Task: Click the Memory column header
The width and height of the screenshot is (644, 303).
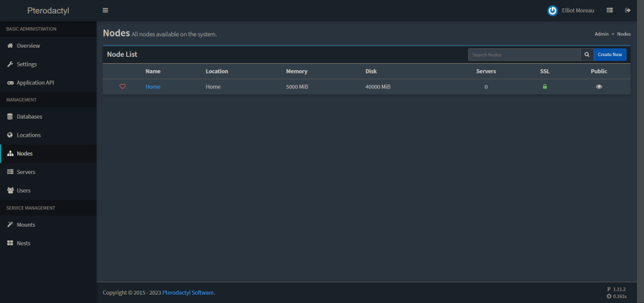Action: (296, 71)
